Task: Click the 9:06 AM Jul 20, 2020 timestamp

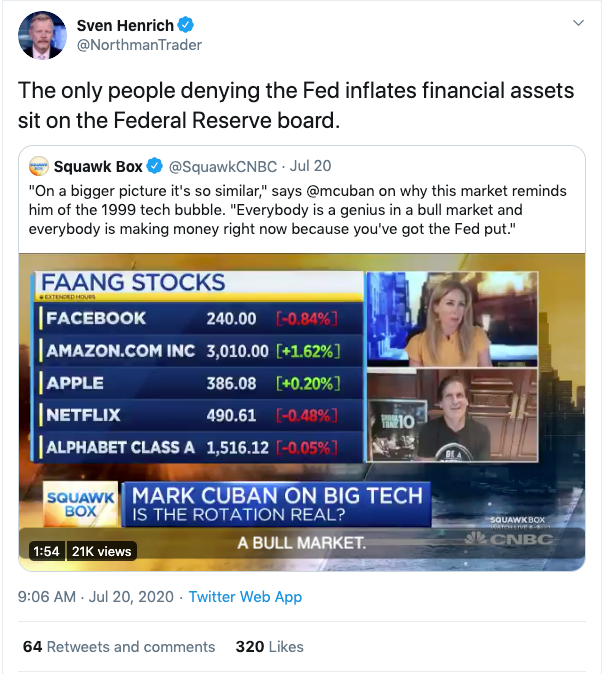Action: pyautogui.click(x=95, y=597)
